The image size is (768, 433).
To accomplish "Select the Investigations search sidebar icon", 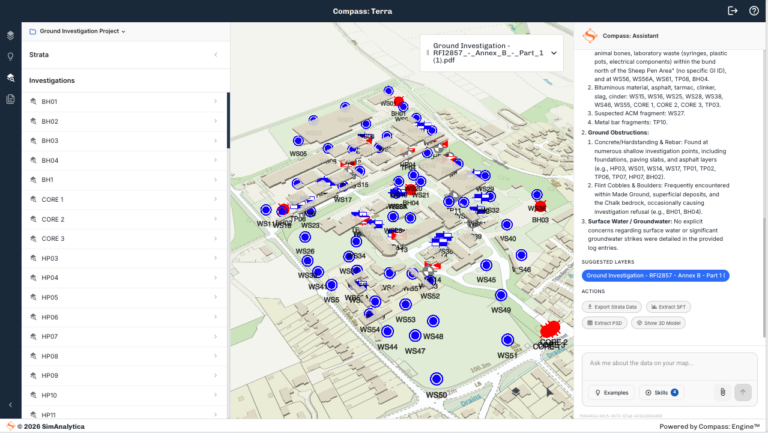I will (x=10, y=77).
